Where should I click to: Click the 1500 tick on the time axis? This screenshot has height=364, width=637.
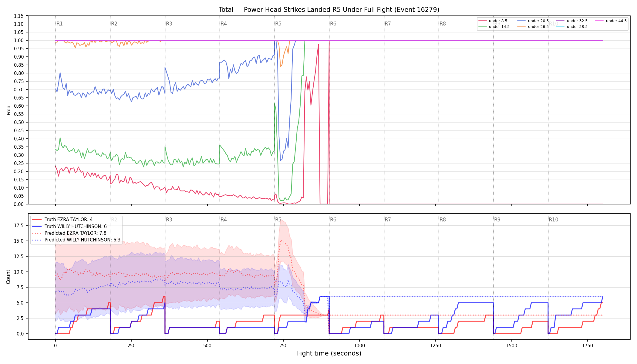click(512, 345)
